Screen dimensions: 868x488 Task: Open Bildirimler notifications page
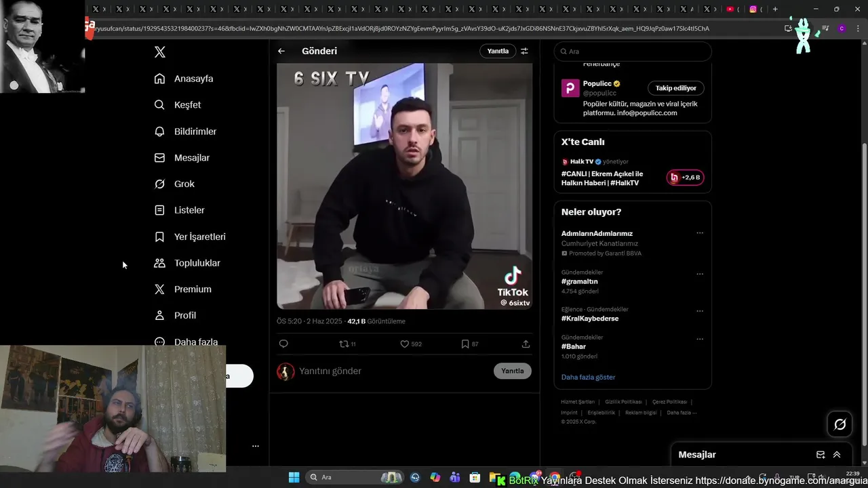(186, 131)
